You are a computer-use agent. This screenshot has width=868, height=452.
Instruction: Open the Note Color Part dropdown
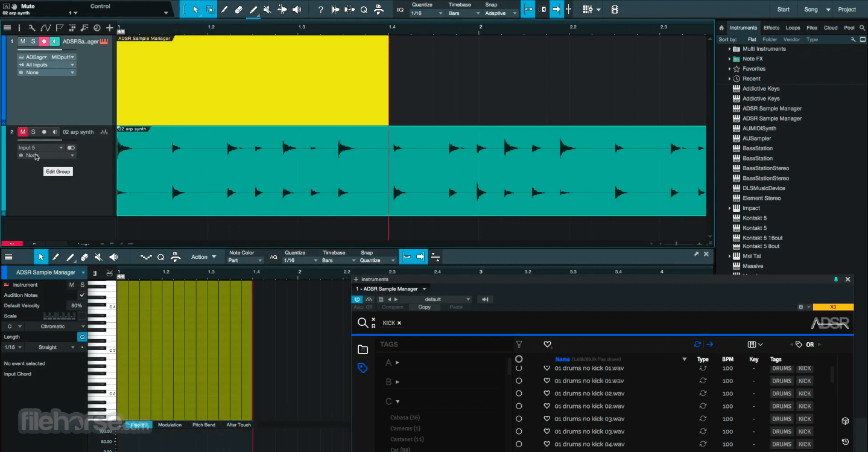click(246, 261)
